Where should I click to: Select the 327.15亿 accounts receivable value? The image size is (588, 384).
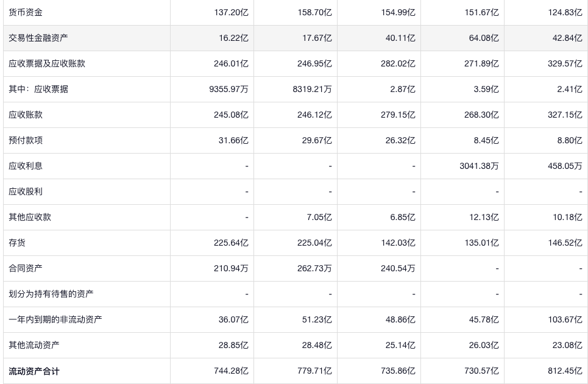565,115
